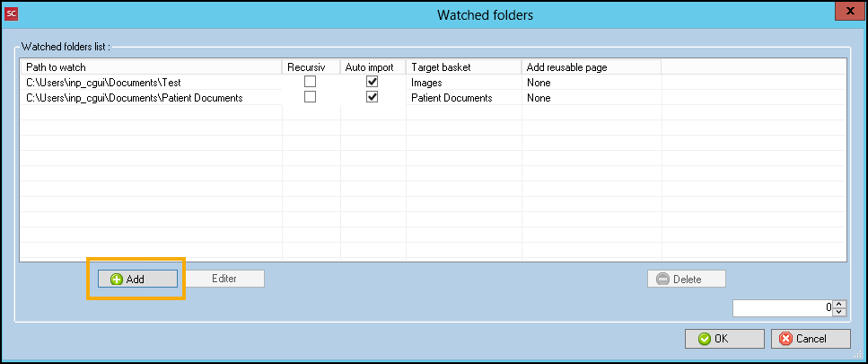Click the numeric input field showing 0

pyautogui.click(x=783, y=308)
